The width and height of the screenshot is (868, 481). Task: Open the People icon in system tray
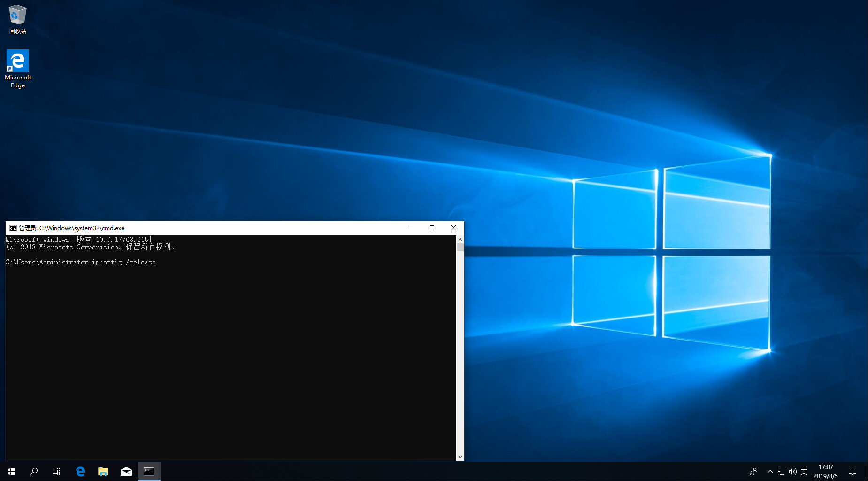(x=753, y=471)
